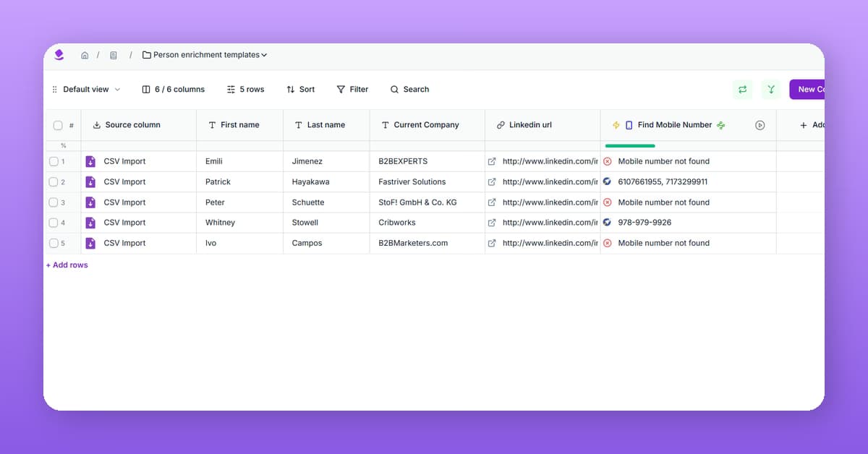The image size is (868, 454).
Task: Click the app logo in top-left corner
Action: (59, 55)
